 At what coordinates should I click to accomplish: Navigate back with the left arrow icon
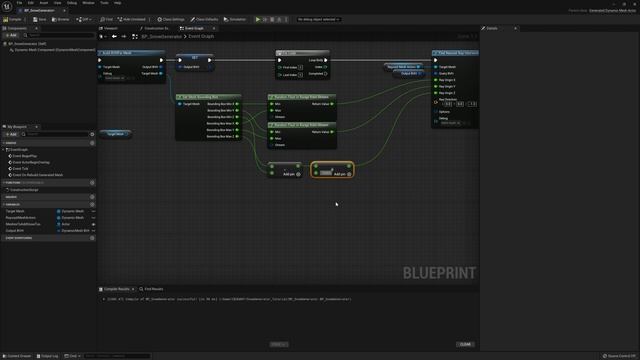[x=114, y=36]
